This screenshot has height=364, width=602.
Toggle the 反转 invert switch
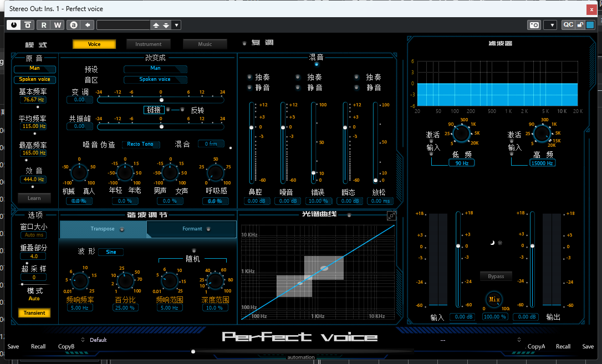point(182,110)
